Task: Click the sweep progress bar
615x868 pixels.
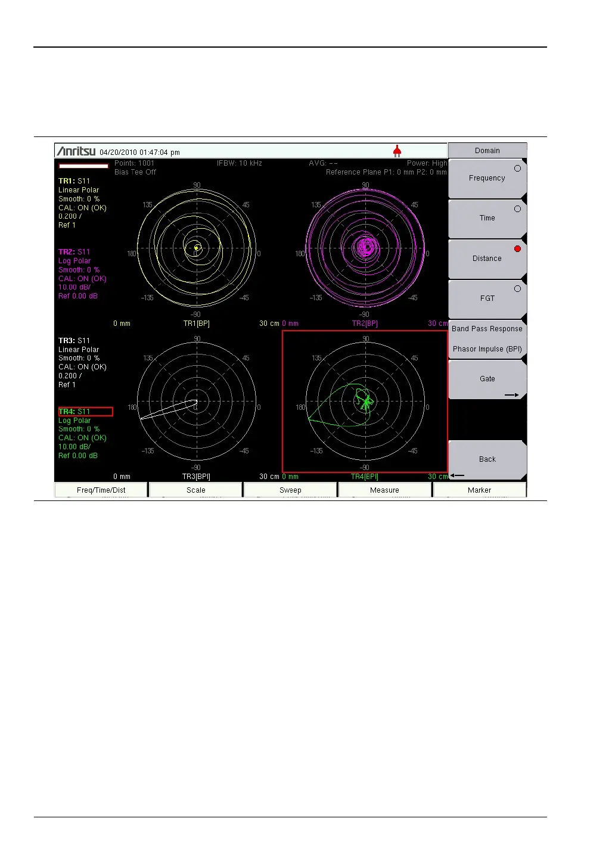Action: [83, 166]
